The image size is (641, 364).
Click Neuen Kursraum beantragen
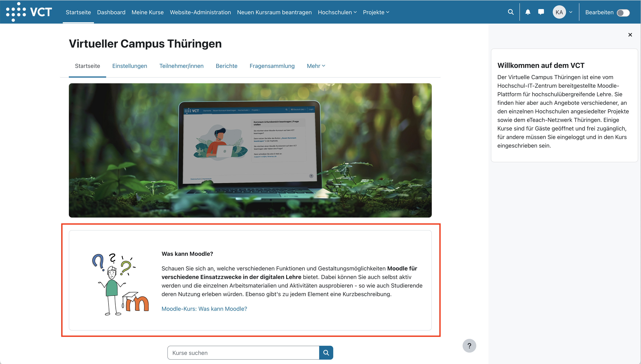(x=274, y=12)
